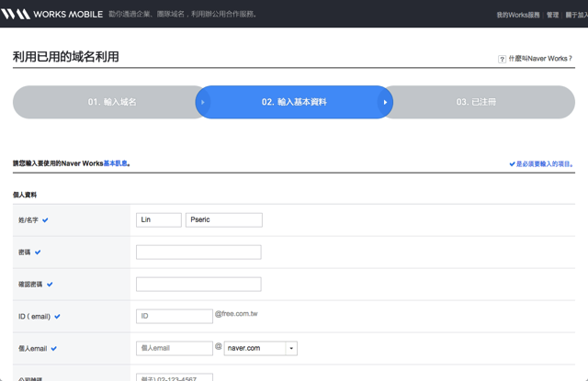Click the checkmark beside 密碼 label
This screenshot has height=381, width=588.
point(38,252)
